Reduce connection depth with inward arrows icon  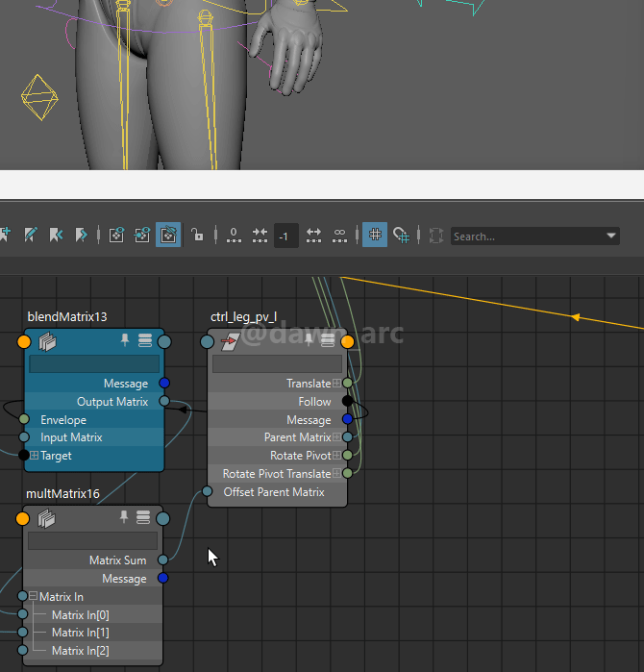260,235
